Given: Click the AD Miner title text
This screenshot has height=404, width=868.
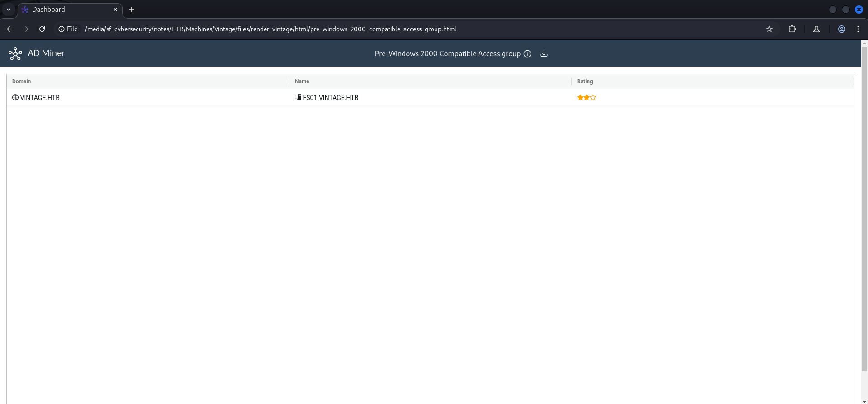Looking at the screenshot, I should pyautogui.click(x=47, y=53).
